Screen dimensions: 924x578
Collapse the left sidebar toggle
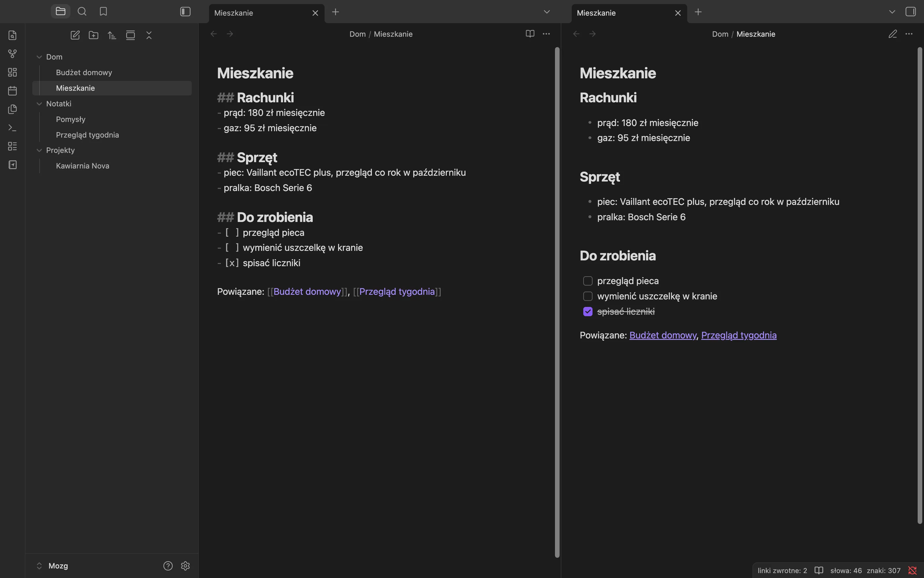coord(185,12)
